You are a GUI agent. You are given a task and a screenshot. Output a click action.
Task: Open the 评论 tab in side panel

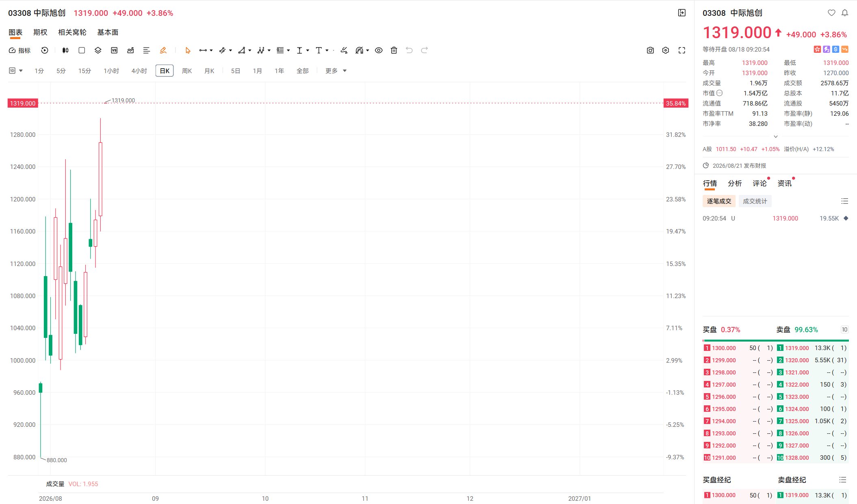point(760,184)
